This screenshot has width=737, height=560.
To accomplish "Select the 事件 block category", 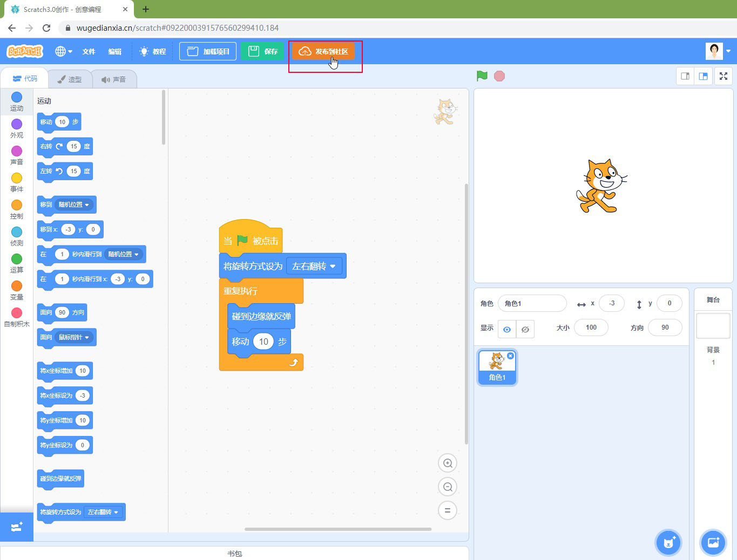I will tap(17, 182).
